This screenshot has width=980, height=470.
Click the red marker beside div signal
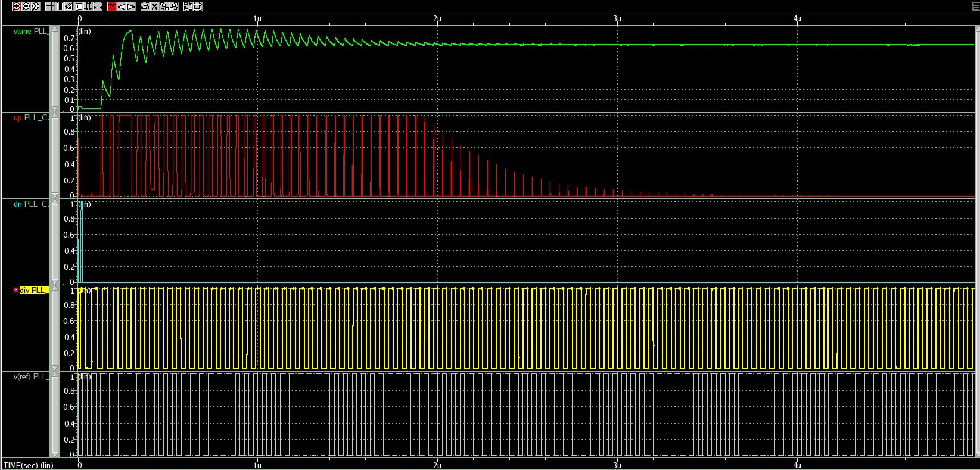coord(16,290)
